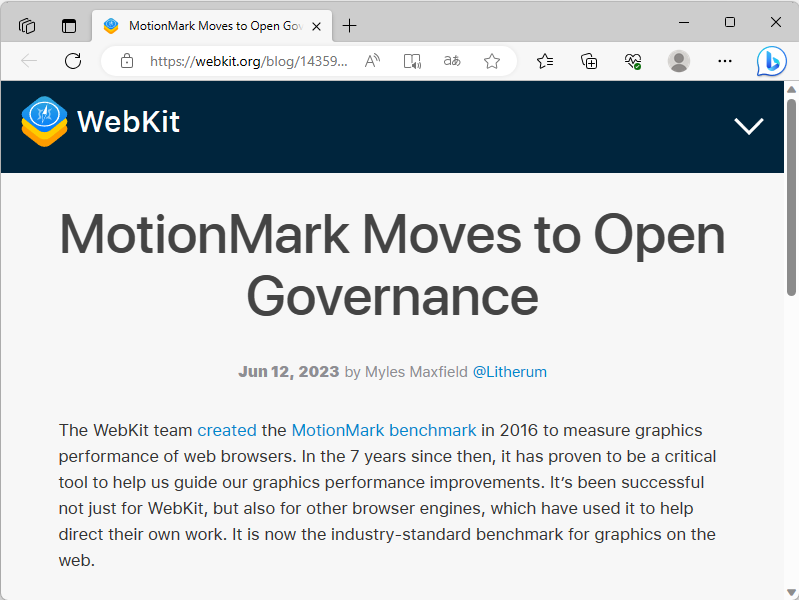This screenshot has width=799, height=600.
Task: Open Browser essentials heart icon
Action: (633, 61)
